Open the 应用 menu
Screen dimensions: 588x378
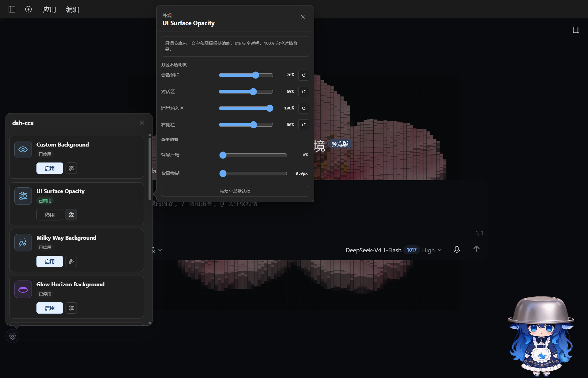(x=49, y=10)
